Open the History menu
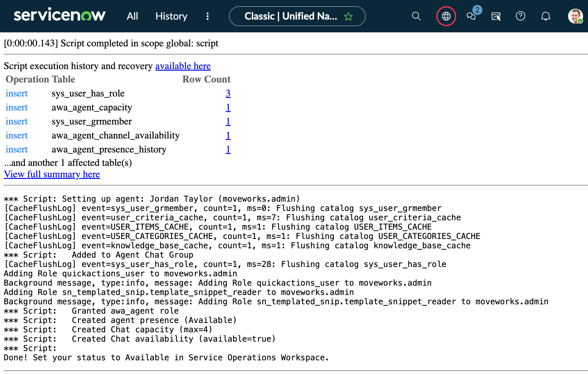 171,16
